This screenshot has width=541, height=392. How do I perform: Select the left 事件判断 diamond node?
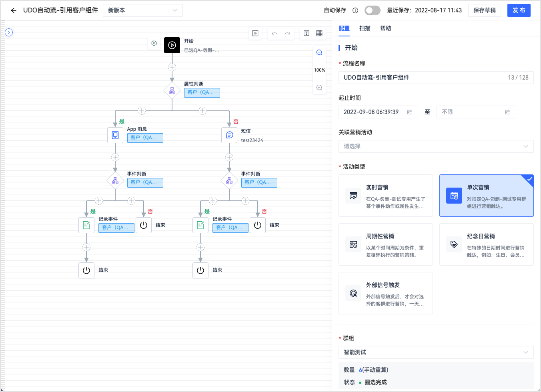[x=115, y=181]
